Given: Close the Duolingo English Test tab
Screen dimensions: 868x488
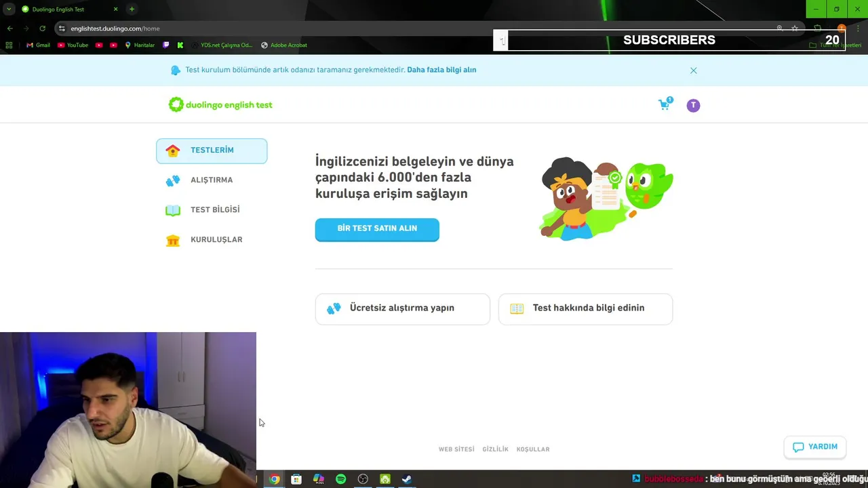Looking at the screenshot, I should click(x=115, y=9).
